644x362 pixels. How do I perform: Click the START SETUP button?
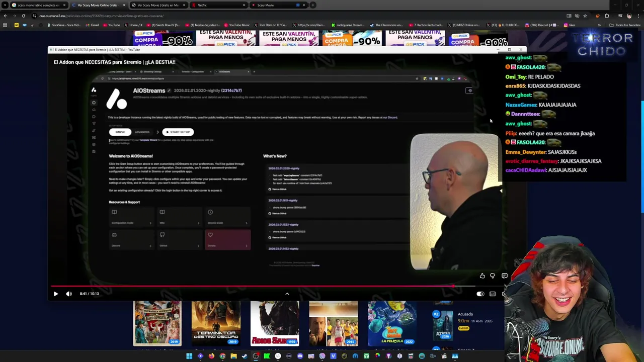(x=178, y=132)
